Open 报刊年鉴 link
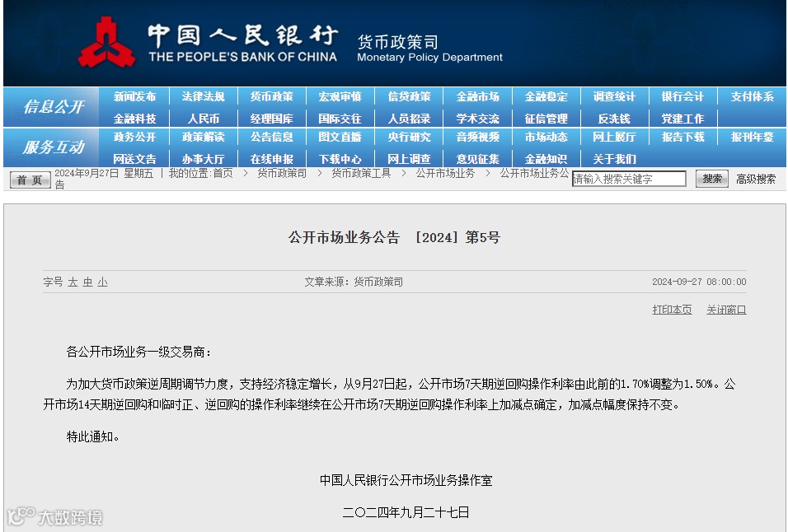788x532 pixels. click(x=752, y=137)
